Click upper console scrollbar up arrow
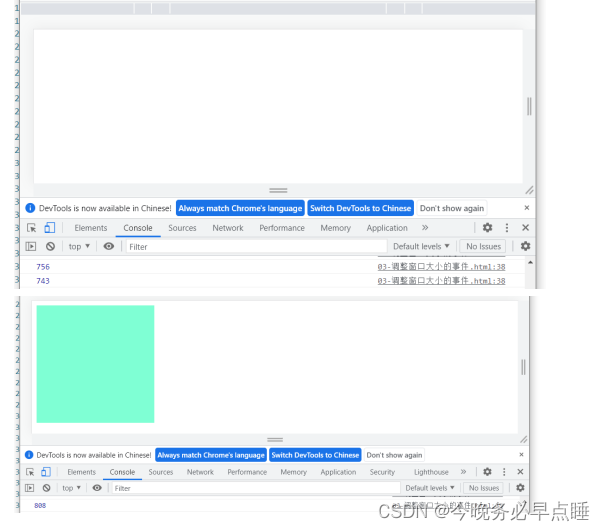 (x=531, y=262)
